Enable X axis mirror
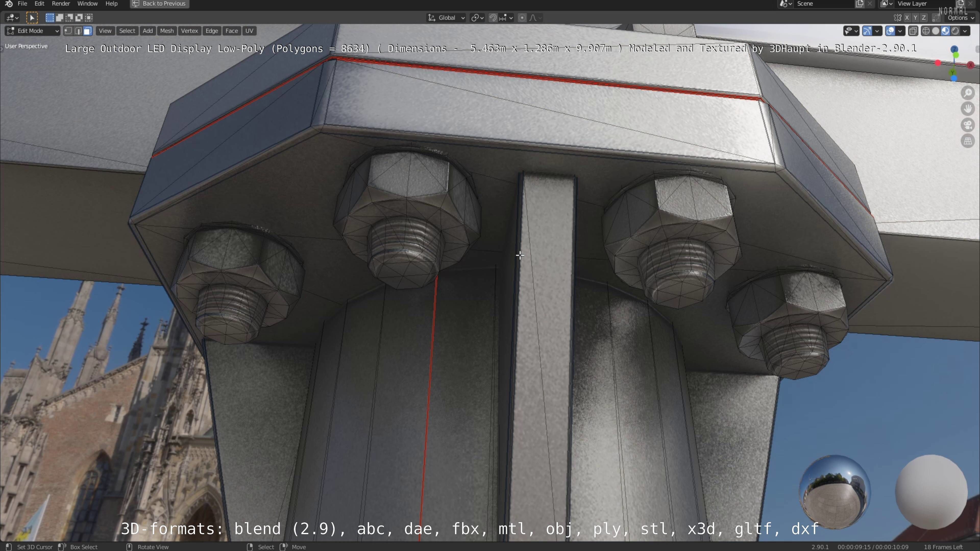Viewport: 980px width, 551px height. coord(907,18)
